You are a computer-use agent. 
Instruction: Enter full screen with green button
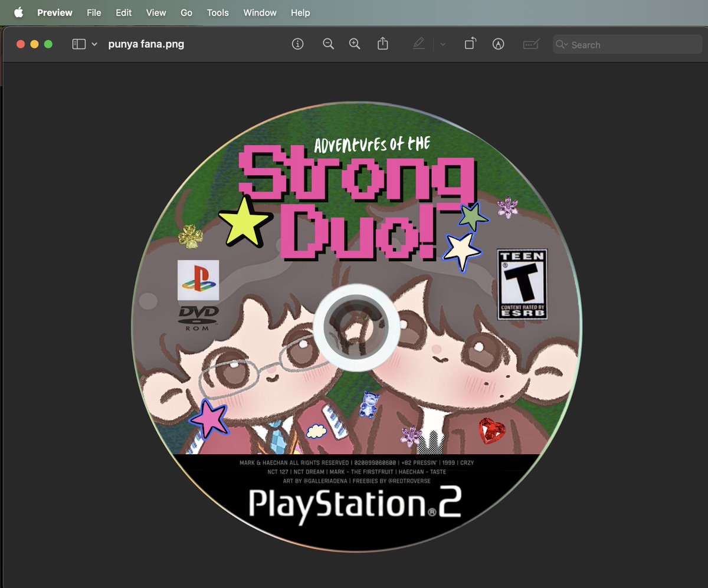click(48, 44)
